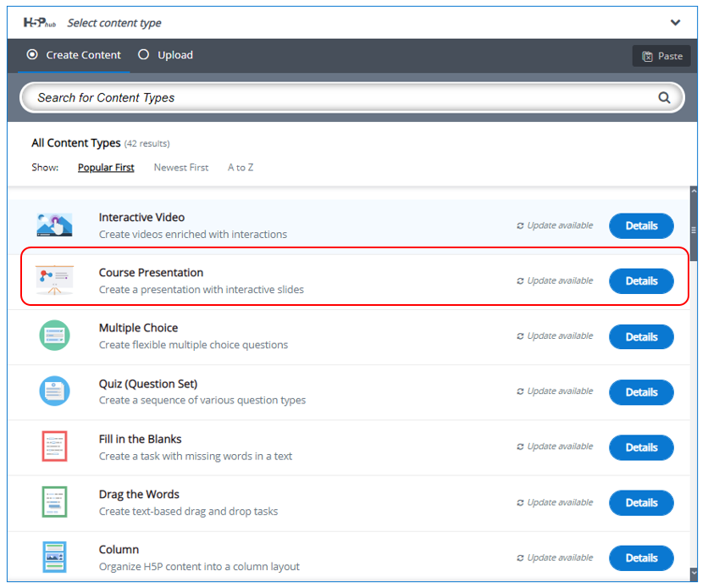The height and width of the screenshot is (588, 708).
Task: Click the Search for Content Types field
Action: tap(339, 97)
